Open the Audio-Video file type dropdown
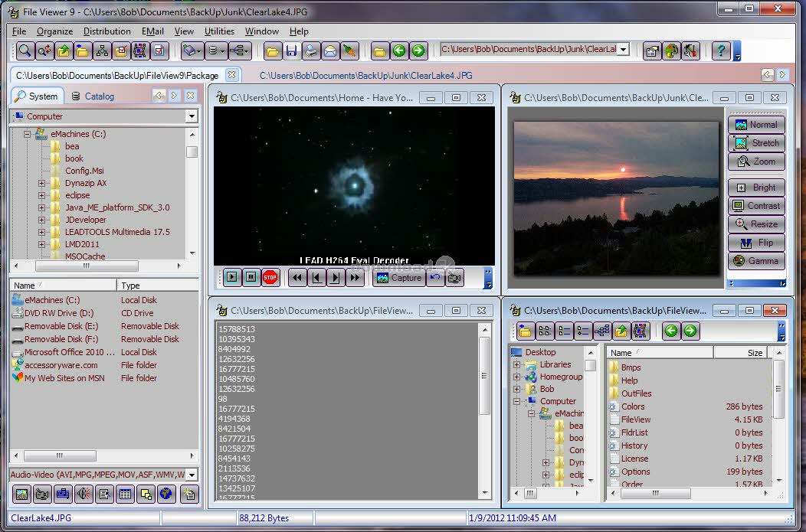The height and width of the screenshot is (532, 806). pyautogui.click(x=191, y=475)
